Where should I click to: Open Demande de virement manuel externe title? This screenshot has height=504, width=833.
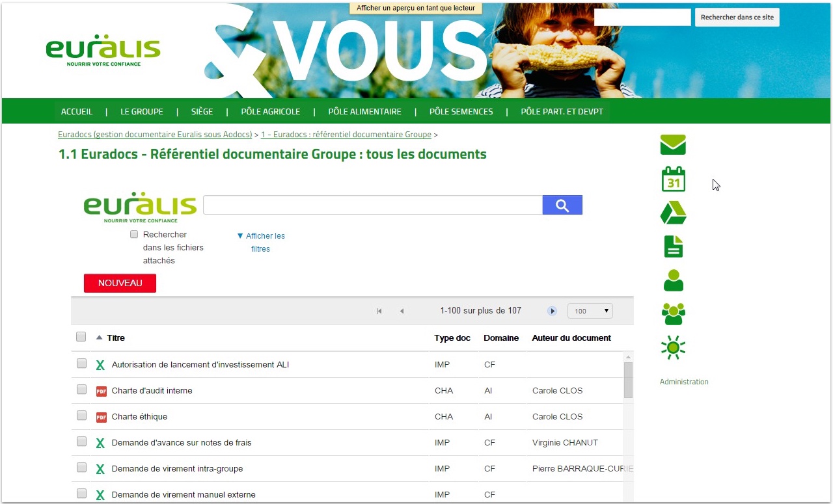(x=184, y=495)
